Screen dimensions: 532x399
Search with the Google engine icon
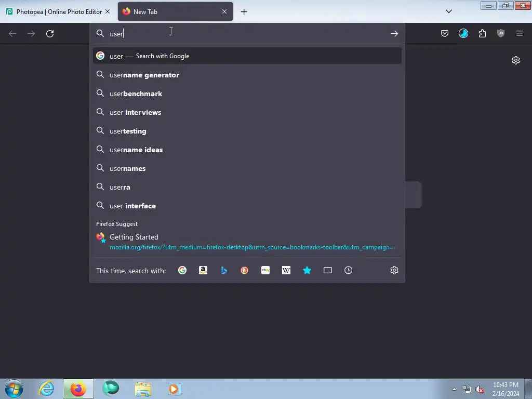click(182, 270)
